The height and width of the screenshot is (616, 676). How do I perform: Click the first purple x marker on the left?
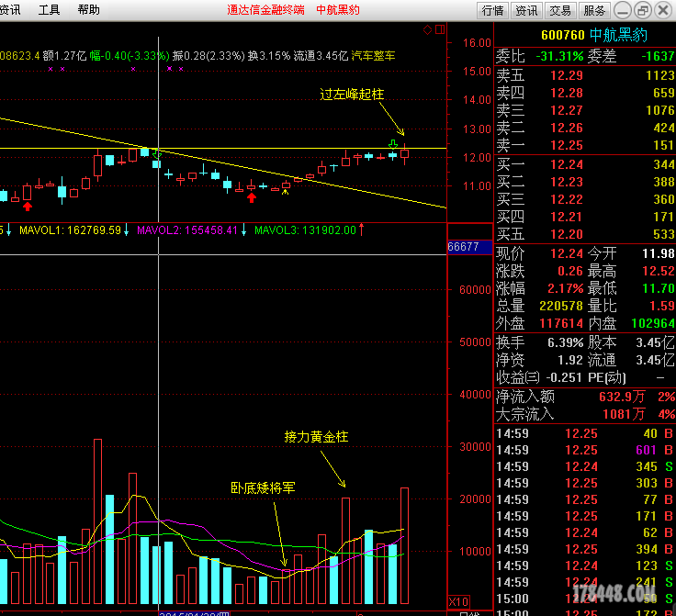coord(51,69)
